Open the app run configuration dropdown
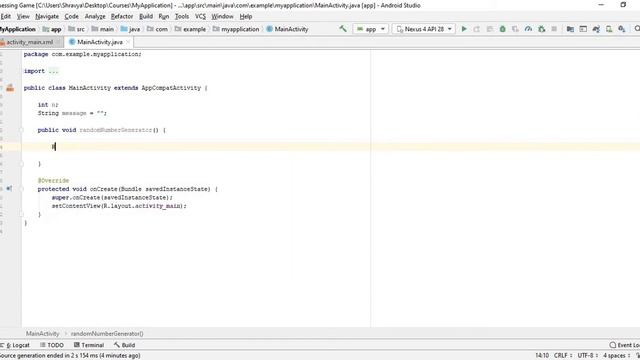The height and width of the screenshot is (360, 640). coord(371,29)
